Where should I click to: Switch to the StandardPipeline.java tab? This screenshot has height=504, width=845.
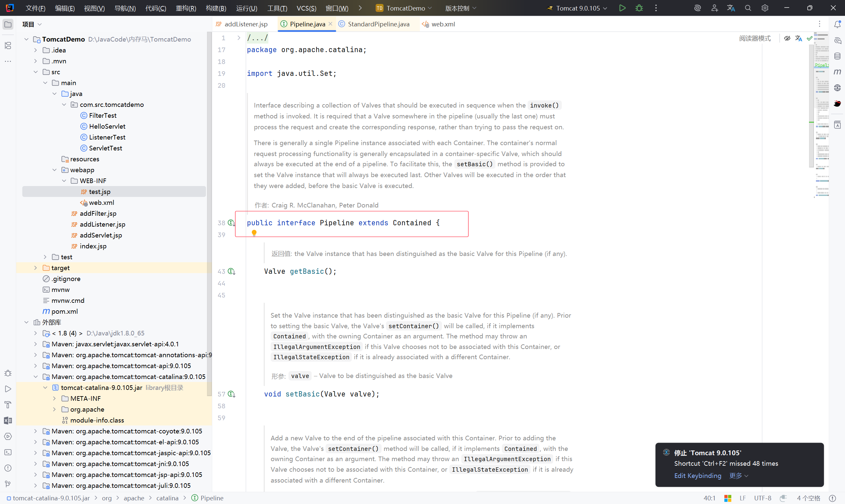pyautogui.click(x=378, y=24)
